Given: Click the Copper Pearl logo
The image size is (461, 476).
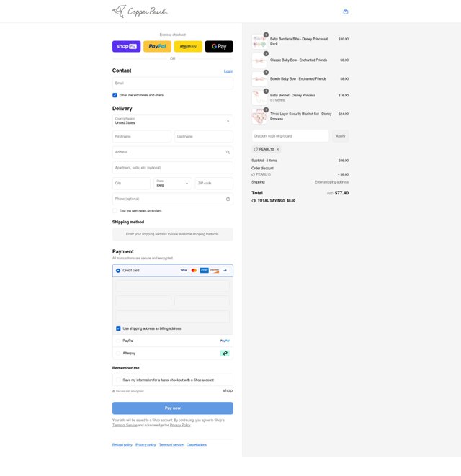Looking at the screenshot, I should point(140,12).
